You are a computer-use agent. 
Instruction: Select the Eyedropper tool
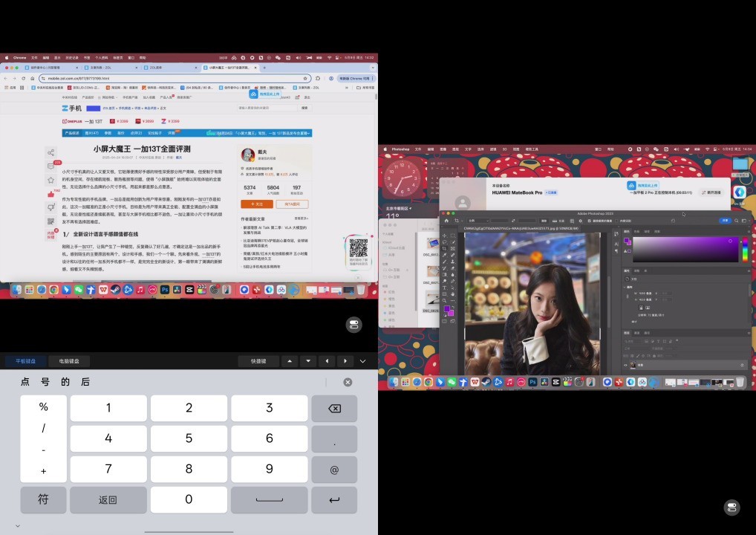coord(445,255)
